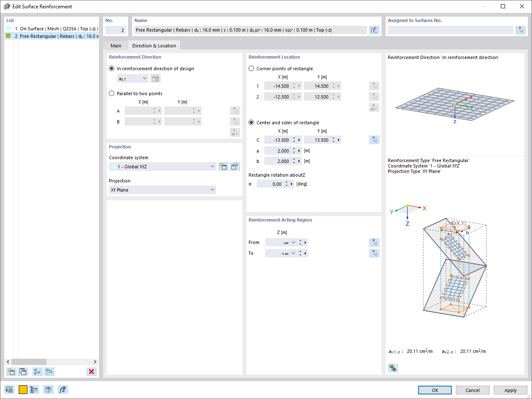Click the yellow color swatch in bottom toolbar
Image resolution: width=532 pixels, height=399 pixels.
pos(23,390)
